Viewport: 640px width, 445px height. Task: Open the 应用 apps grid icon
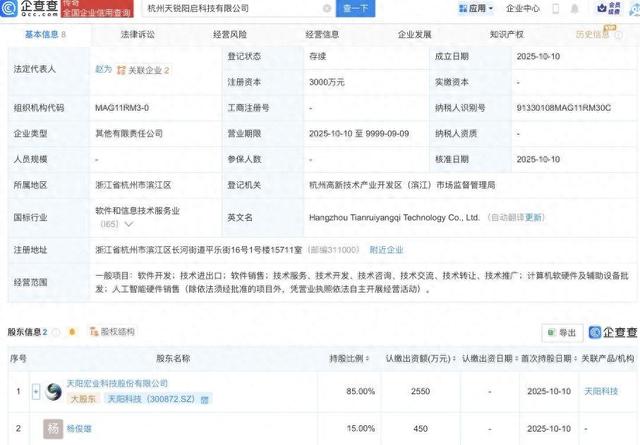click(x=462, y=9)
